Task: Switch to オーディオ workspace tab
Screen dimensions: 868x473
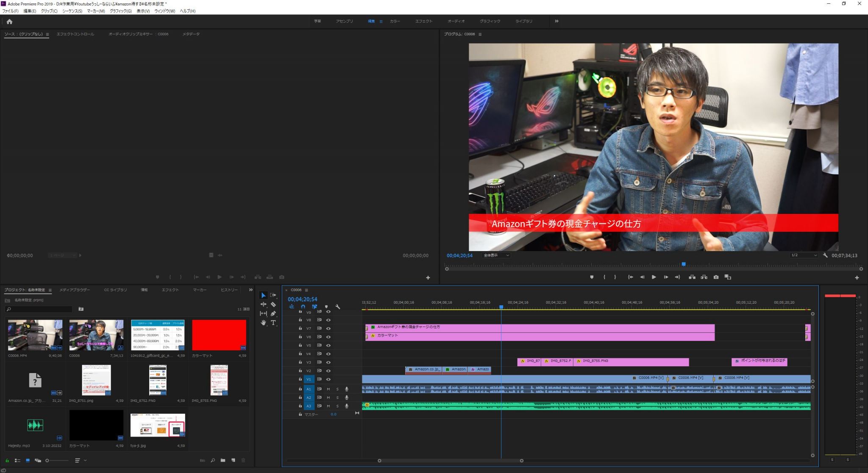Action: 456,21
